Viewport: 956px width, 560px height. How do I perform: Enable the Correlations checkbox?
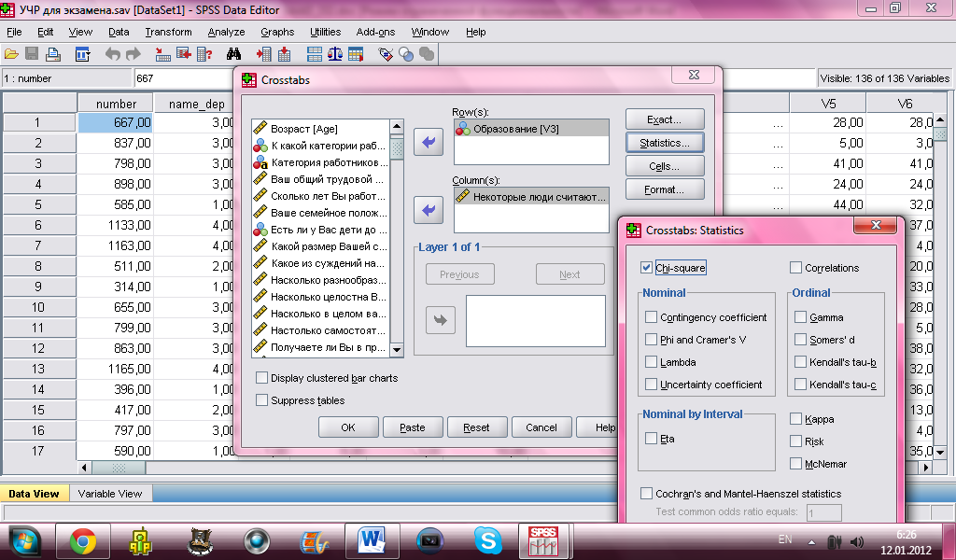(795, 268)
